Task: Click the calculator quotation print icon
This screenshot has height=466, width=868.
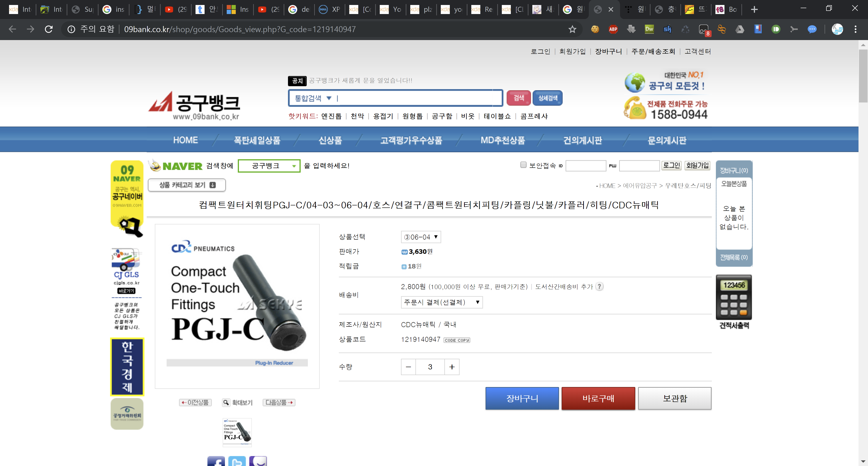Action: (x=734, y=298)
